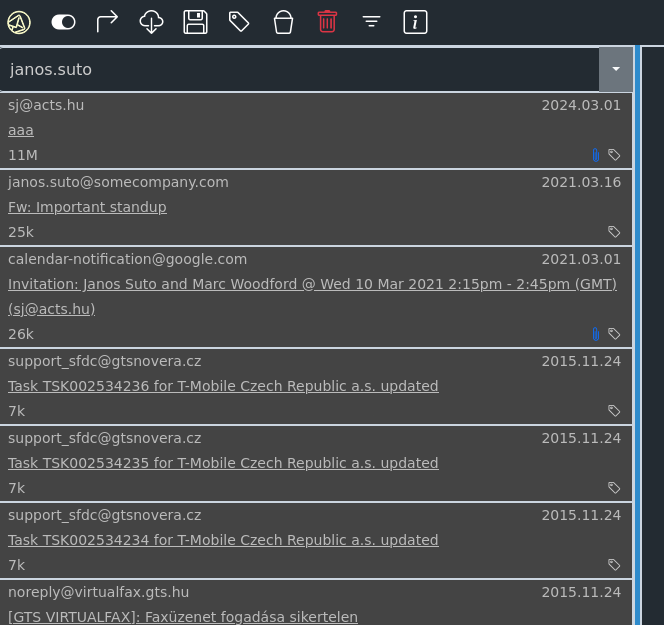Screen dimensions: 664x625
Task: Expand the search box dropdown arrow
Action: tap(616, 69)
